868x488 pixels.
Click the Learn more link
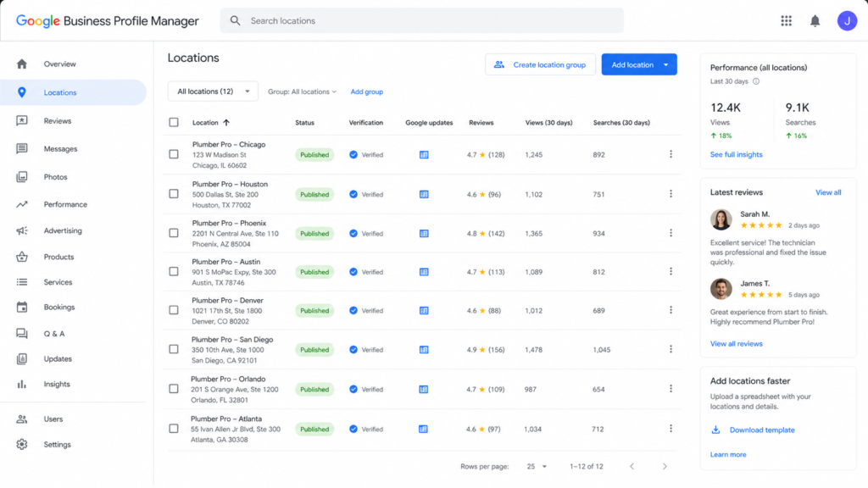point(728,454)
